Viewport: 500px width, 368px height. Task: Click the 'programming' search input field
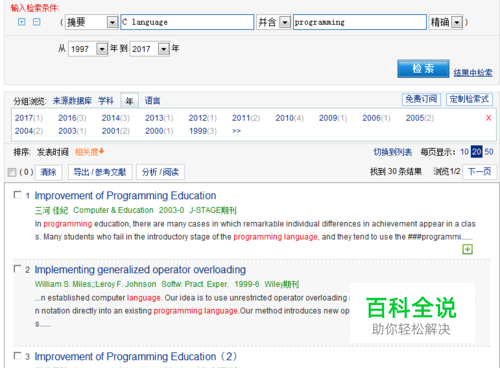[x=360, y=22]
